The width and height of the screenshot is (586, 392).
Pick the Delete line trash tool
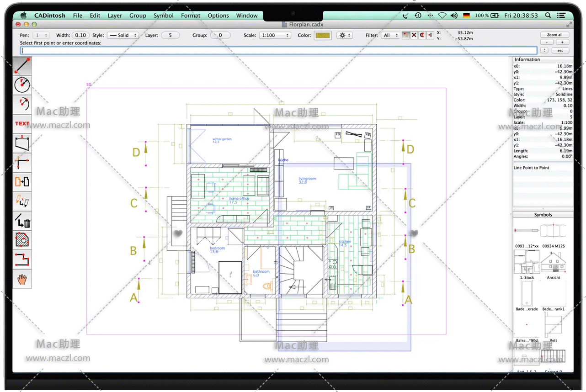(22, 221)
